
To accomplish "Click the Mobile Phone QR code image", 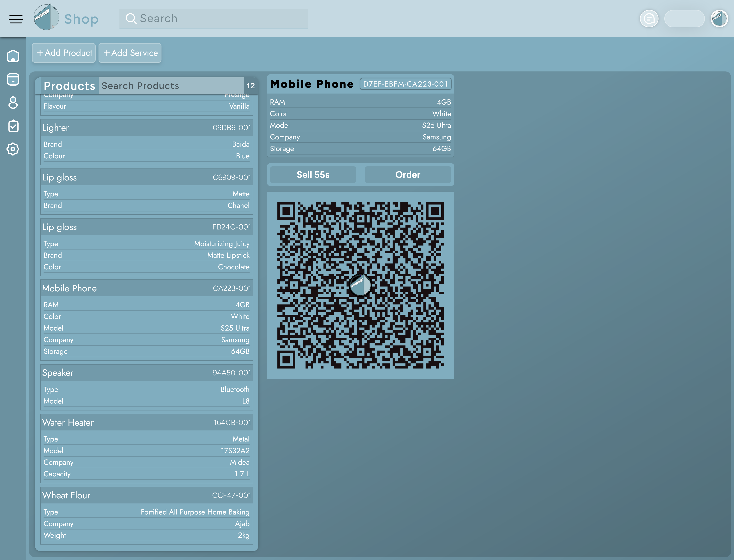I will tap(360, 285).
